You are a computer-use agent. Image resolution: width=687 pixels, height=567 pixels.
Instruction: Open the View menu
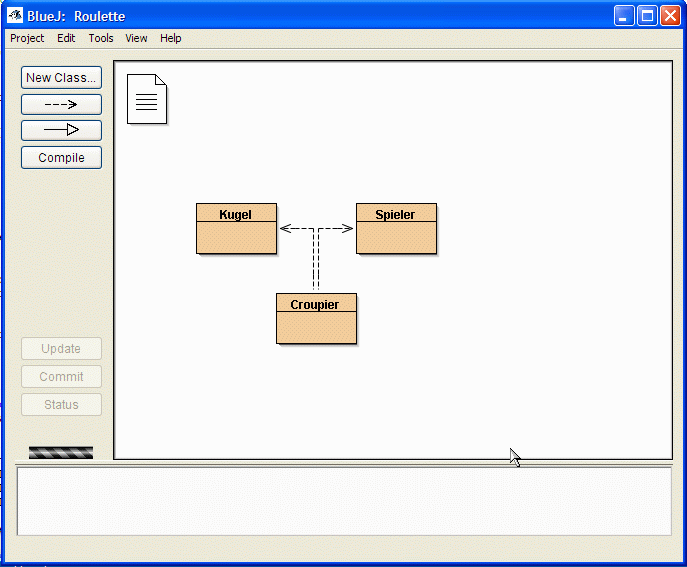click(x=136, y=38)
